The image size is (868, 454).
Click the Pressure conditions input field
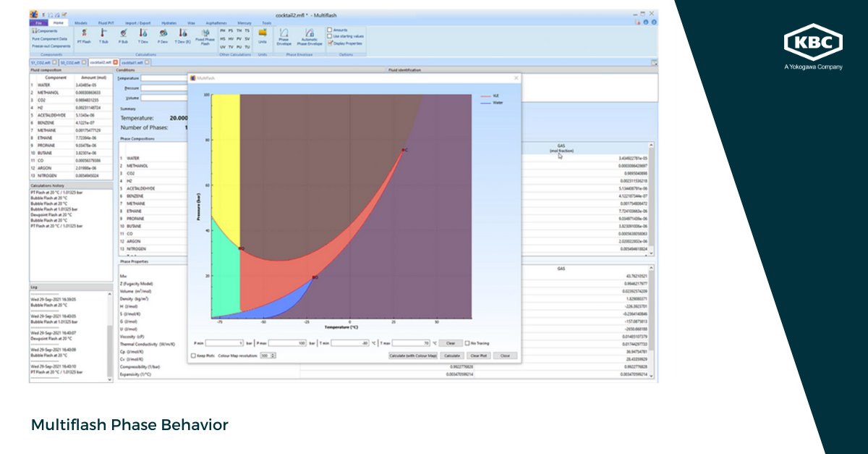[164, 88]
